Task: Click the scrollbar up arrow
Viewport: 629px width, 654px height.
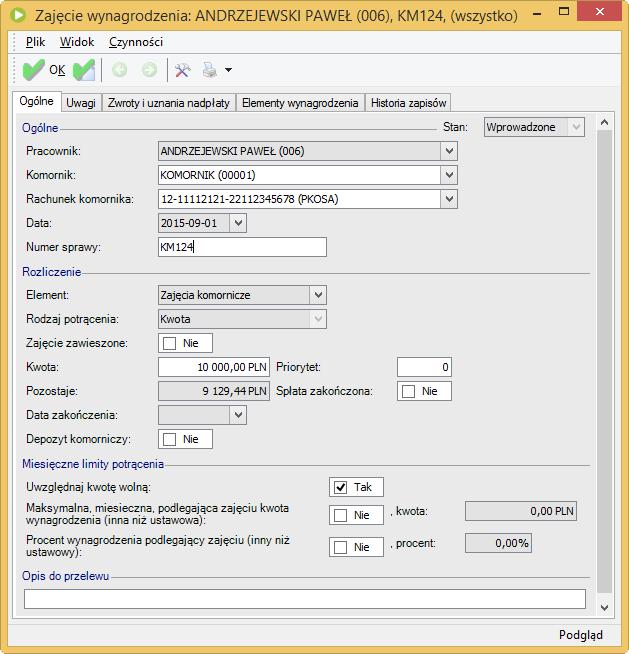Action: coord(604,123)
